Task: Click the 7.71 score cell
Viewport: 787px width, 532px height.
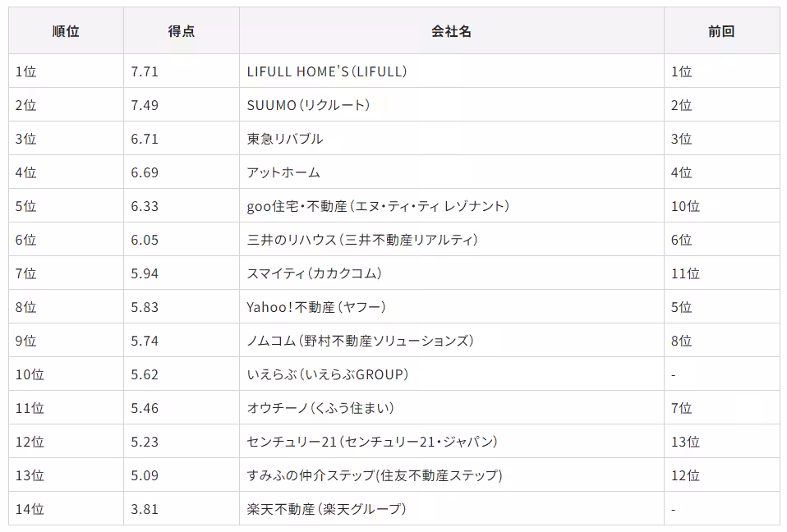Action: (x=145, y=71)
